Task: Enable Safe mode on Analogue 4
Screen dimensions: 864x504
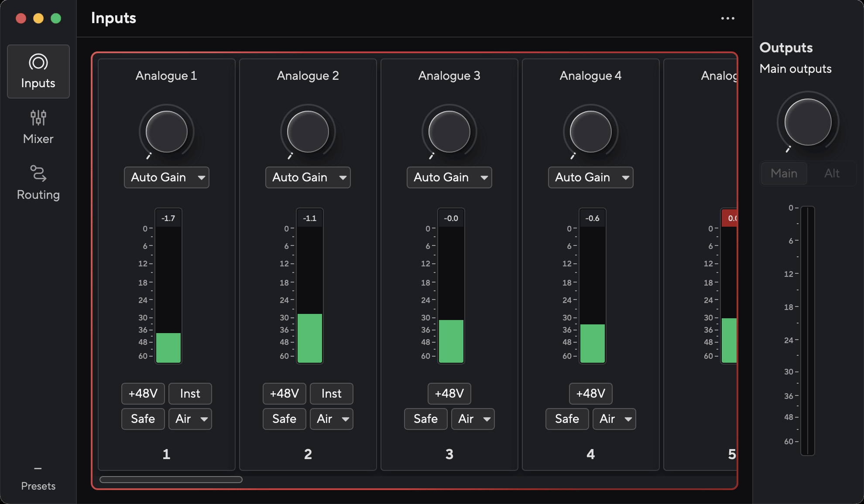Action: point(567,419)
